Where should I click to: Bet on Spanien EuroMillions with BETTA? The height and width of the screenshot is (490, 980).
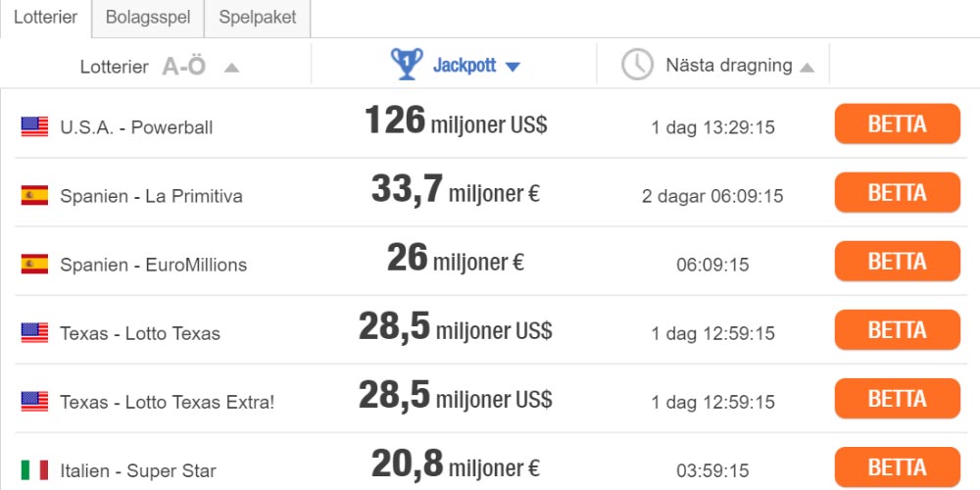click(897, 262)
